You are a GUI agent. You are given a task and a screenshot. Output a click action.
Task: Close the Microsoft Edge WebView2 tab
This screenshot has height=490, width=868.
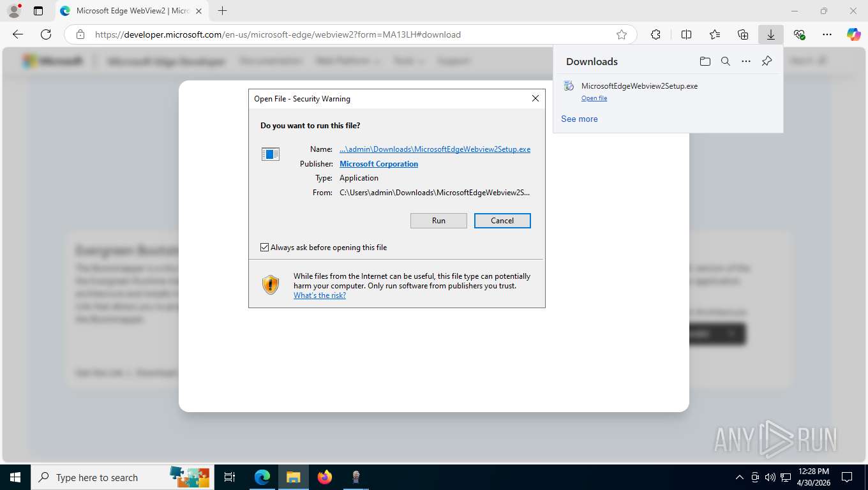198,11
